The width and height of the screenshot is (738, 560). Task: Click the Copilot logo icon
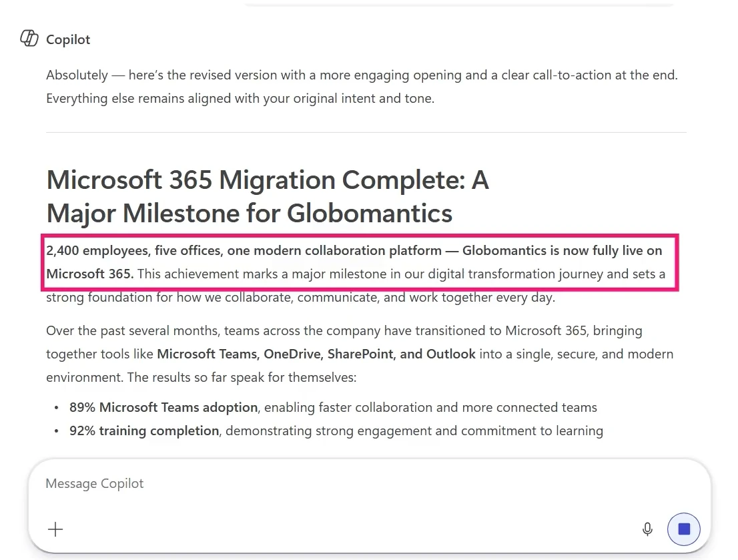tap(29, 39)
